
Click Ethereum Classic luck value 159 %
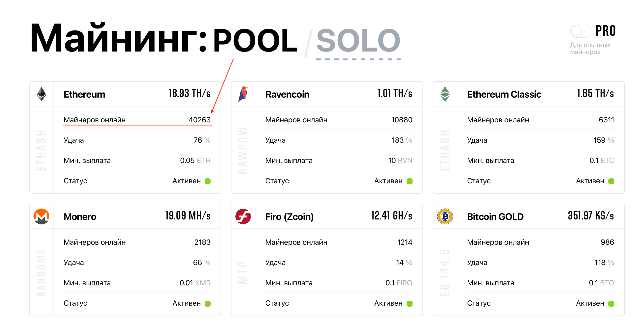pos(604,140)
